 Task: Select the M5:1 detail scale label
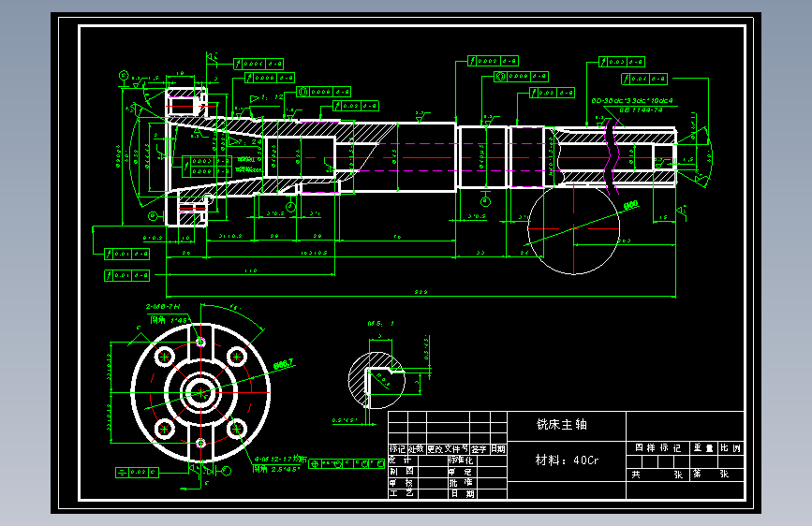tap(380, 324)
